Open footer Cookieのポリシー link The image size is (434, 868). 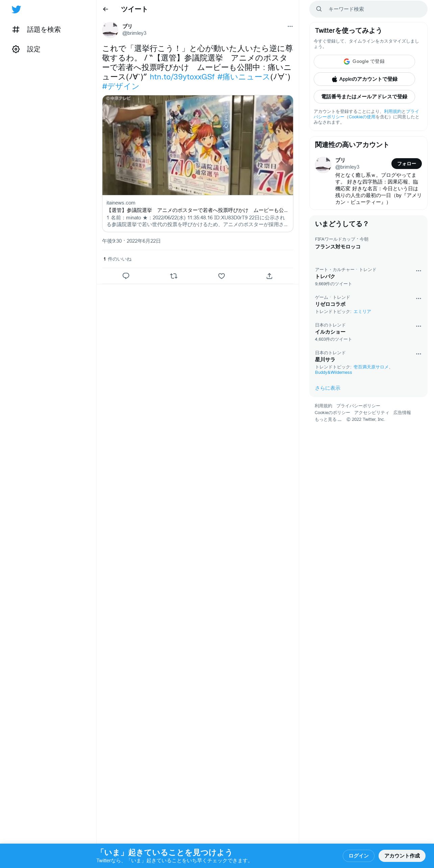coord(332,413)
